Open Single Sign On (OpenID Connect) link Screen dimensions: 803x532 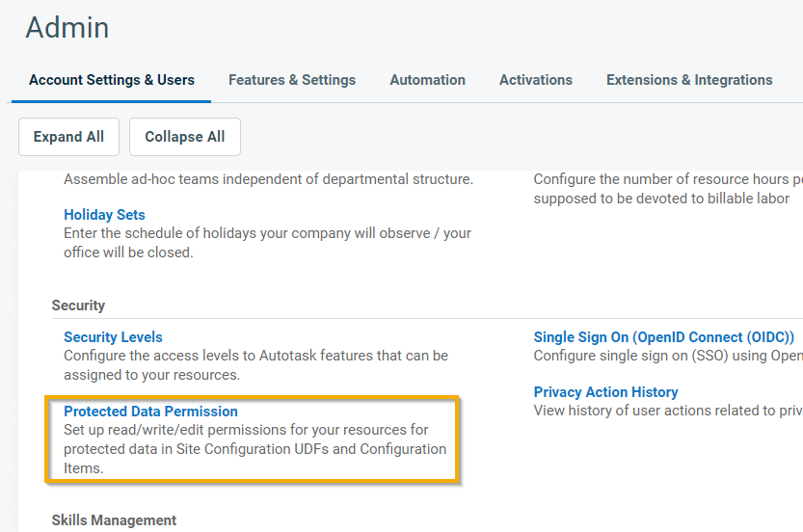point(663,337)
